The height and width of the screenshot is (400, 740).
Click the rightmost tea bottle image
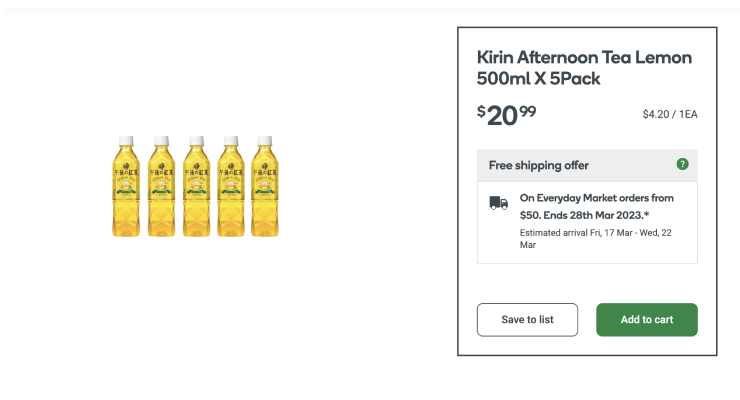265,186
